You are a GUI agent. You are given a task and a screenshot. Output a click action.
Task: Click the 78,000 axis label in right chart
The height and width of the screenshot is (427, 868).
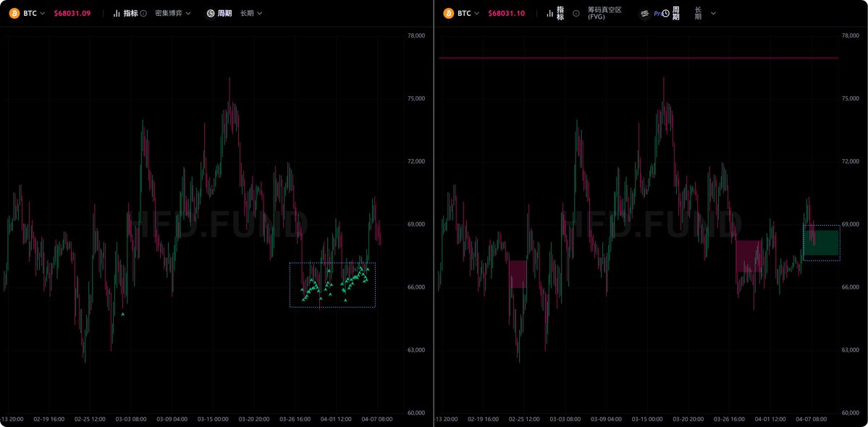click(x=850, y=35)
